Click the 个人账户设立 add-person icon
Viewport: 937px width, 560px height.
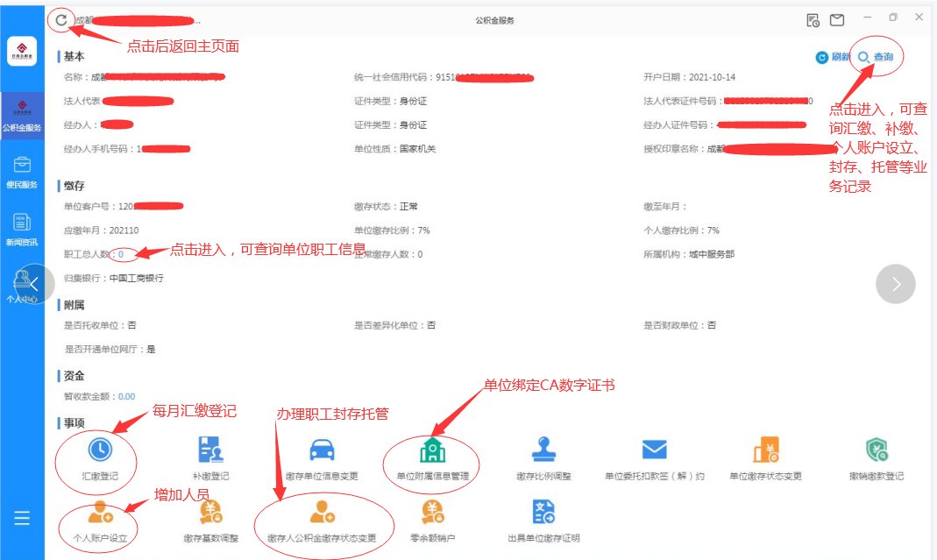[99, 511]
